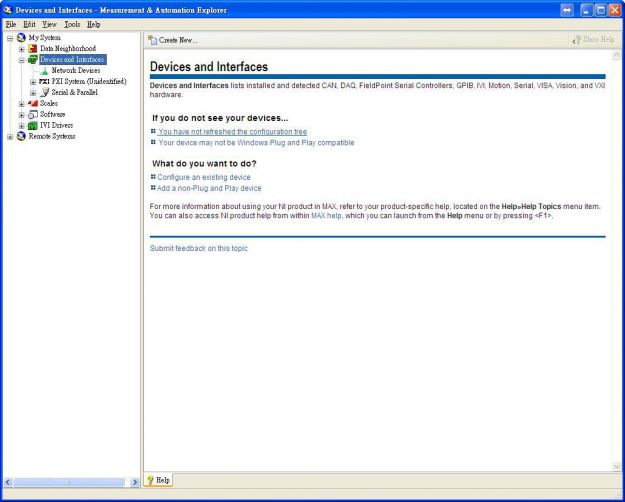Open the View menu

tap(49, 24)
